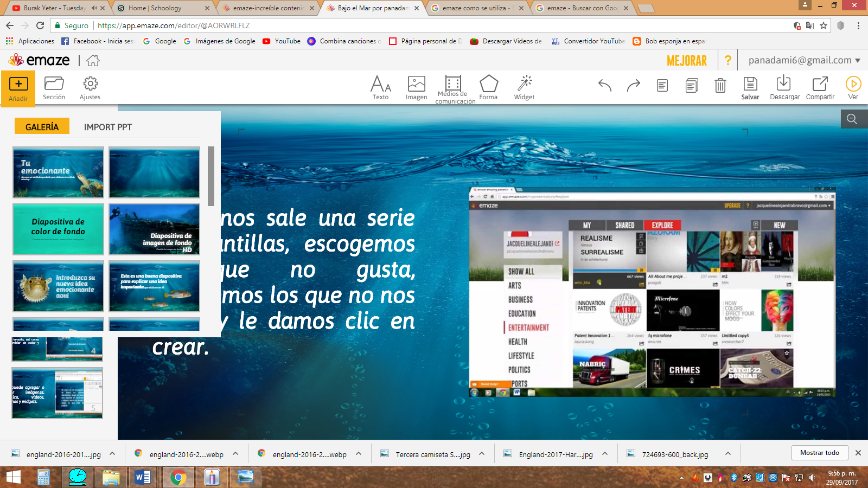The height and width of the screenshot is (488, 868).
Task: Open Medios de comunicación tool
Action: tap(455, 89)
